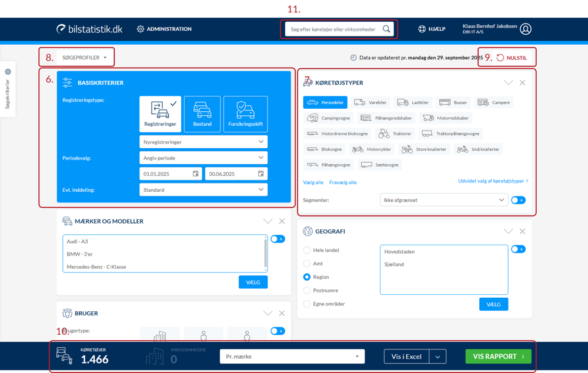Open calendar for start date 01.01.2025
Image resolution: width=588 pixels, height=373 pixels.
point(196,174)
